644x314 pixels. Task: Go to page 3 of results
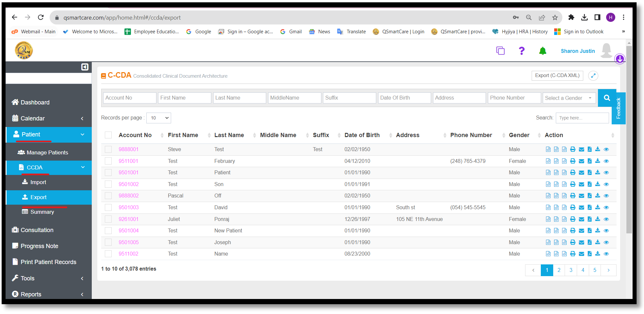point(571,270)
